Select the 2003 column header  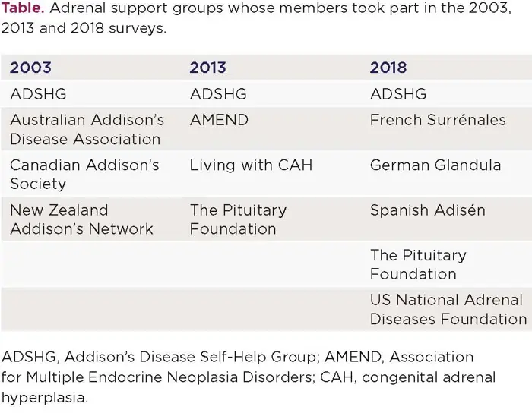(31, 68)
